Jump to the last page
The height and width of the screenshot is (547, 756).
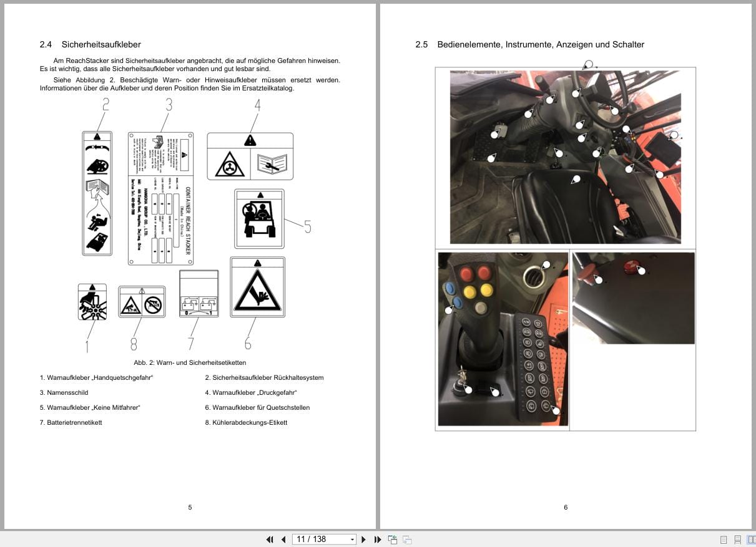click(x=377, y=540)
